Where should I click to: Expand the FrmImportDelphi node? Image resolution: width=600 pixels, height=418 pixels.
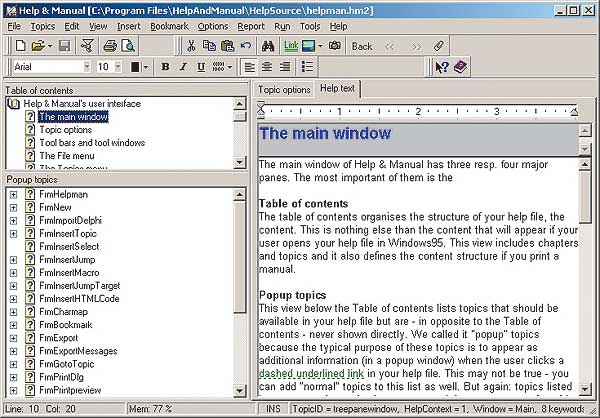point(13,221)
